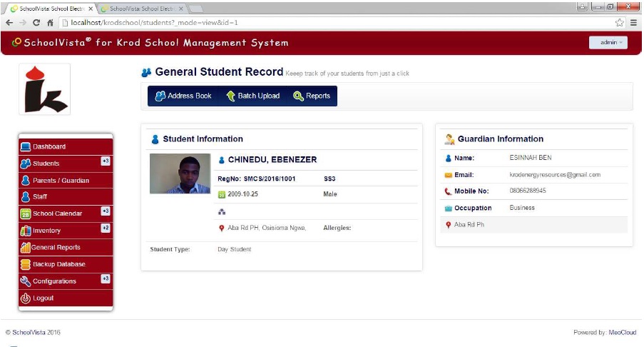
Task: Open the admin user dropdown
Action: point(608,43)
